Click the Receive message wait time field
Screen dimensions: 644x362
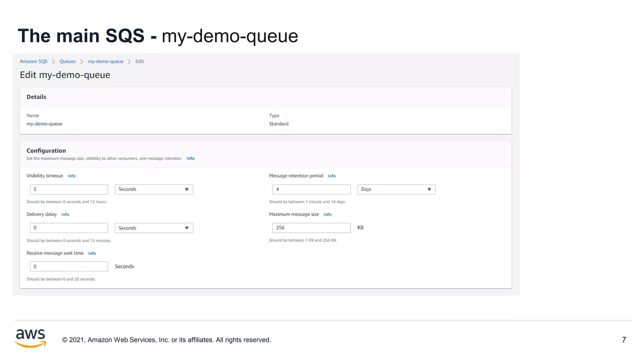click(69, 266)
